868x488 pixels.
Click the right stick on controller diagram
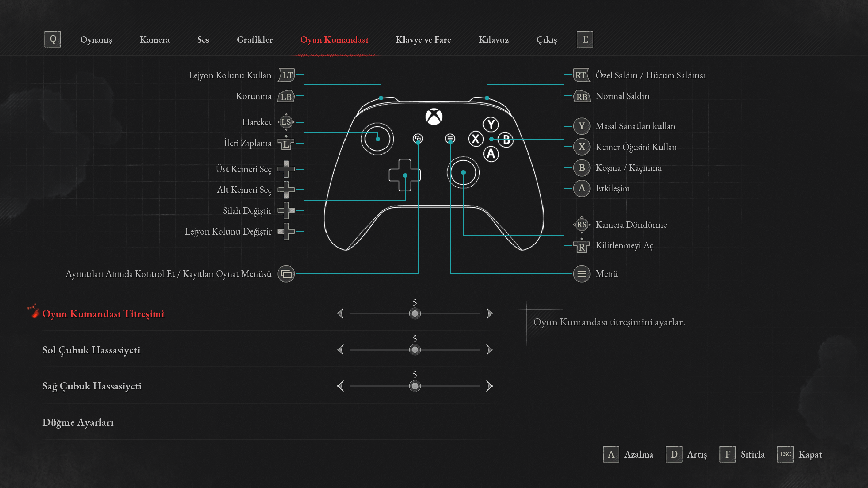click(463, 172)
